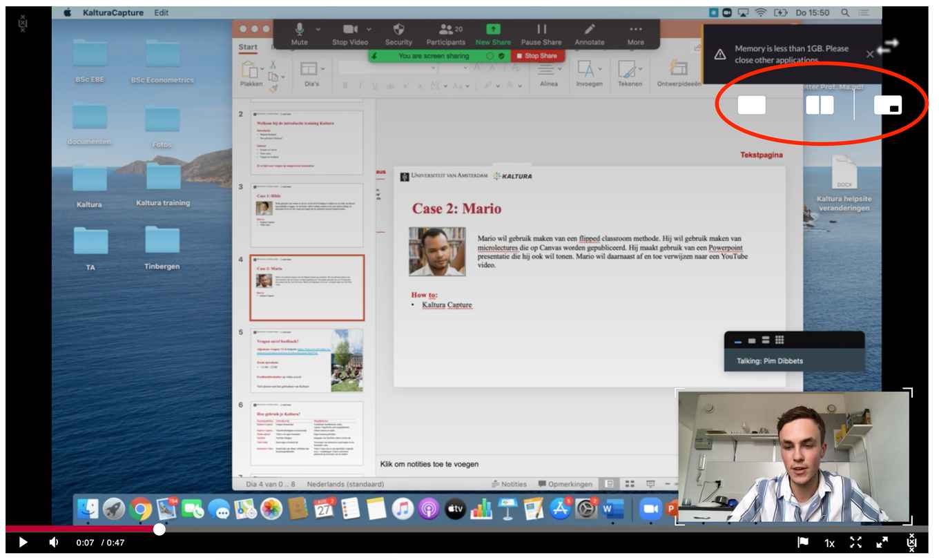
Task: Mute the microphone in Zoom
Action: pos(300,33)
